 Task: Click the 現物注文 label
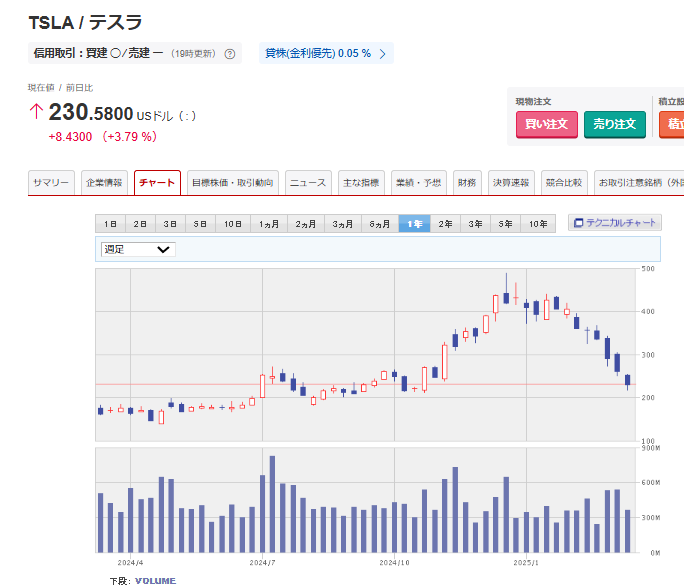(x=533, y=102)
